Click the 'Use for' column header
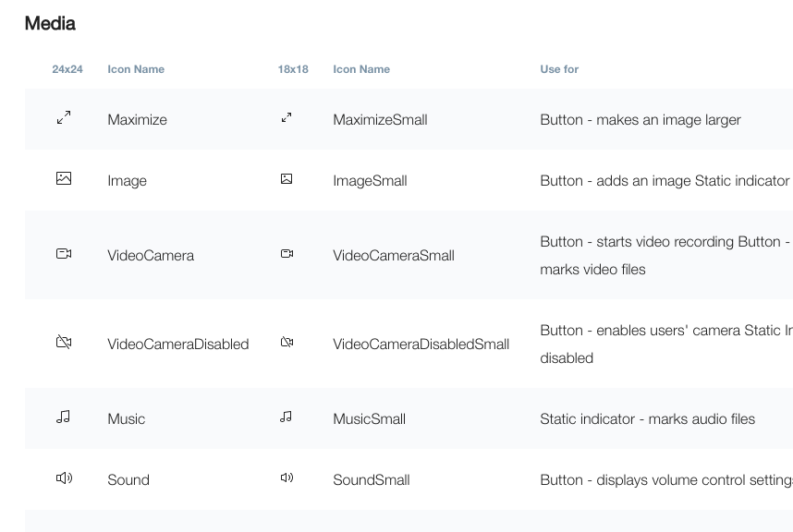793x532 pixels. click(x=559, y=69)
